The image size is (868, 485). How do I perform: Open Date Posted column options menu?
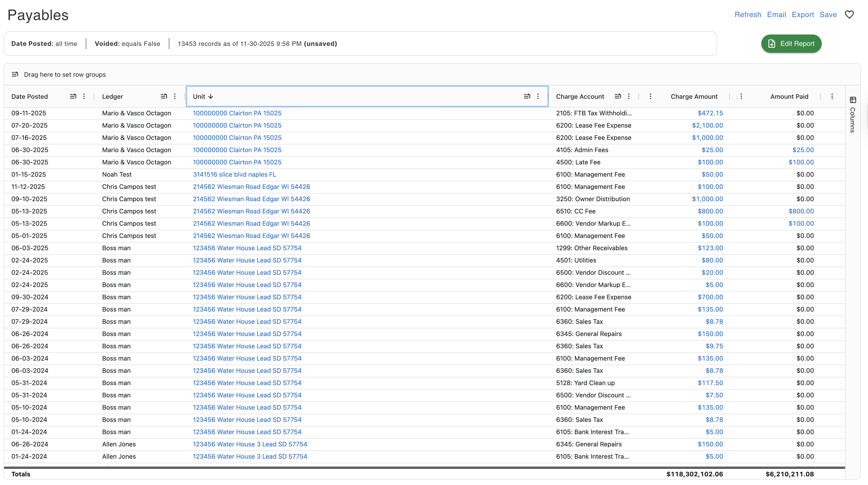coord(84,97)
